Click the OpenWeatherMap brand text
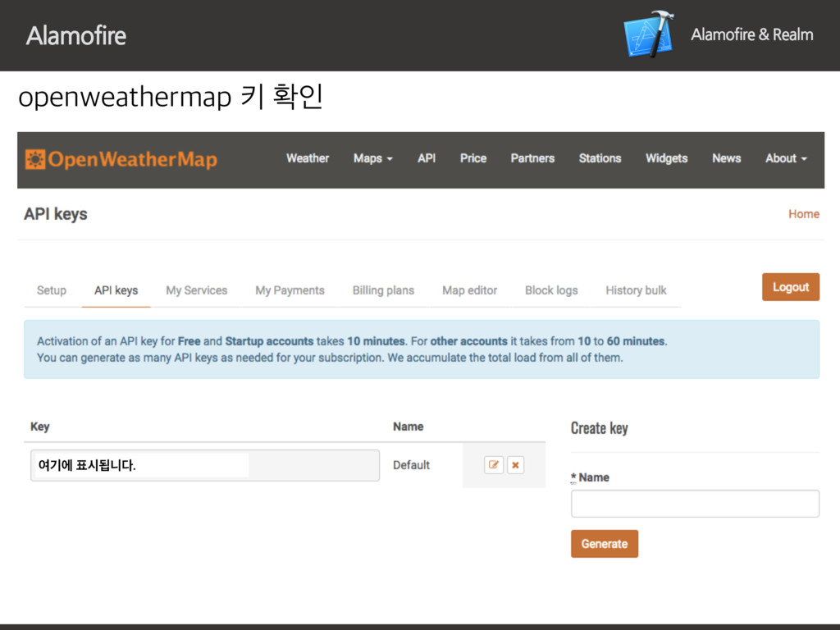The image size is (840, 630). coord(132,160)
